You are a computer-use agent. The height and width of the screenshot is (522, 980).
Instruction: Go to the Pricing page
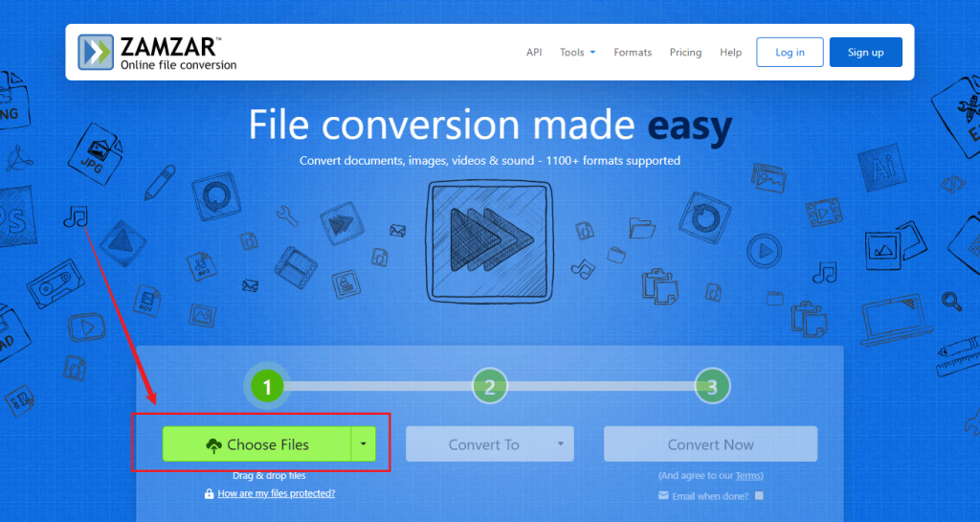pos(685,53)
